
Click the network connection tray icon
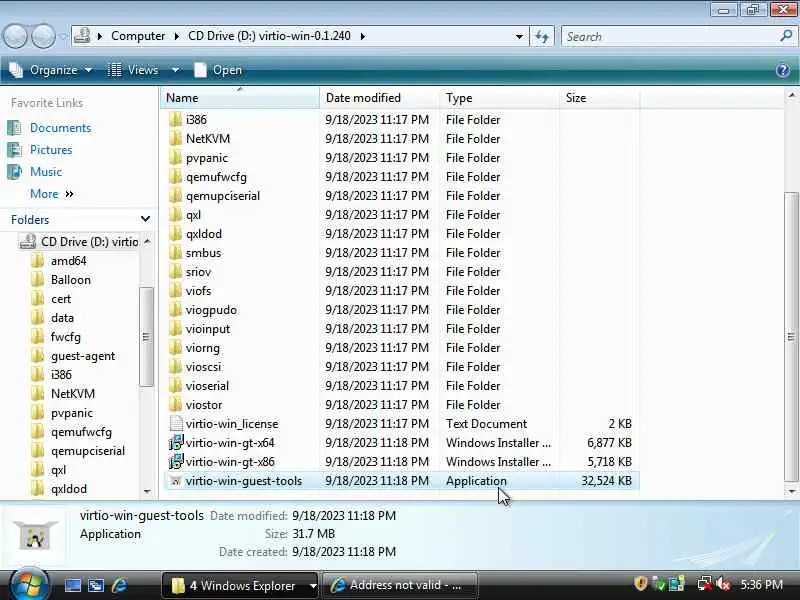click(x=705, y=584)
